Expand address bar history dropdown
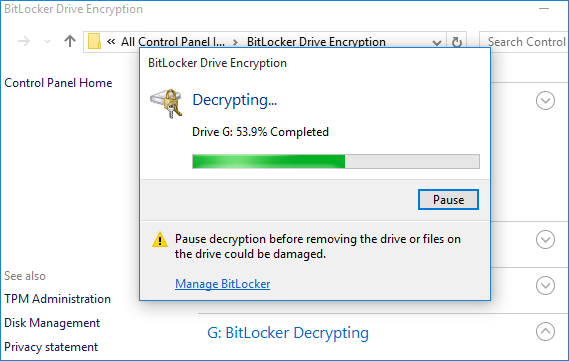569x361 pixels. click(x=437, y=42)
